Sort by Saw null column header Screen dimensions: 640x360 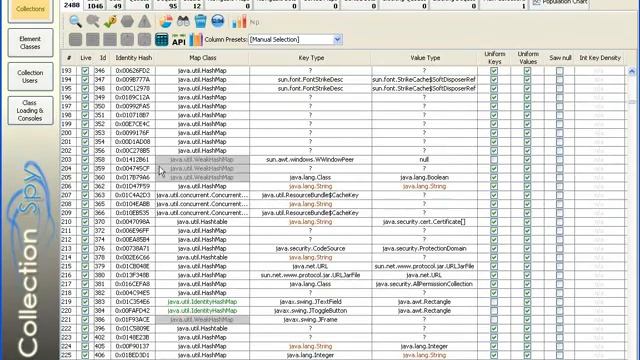(x=560, y=58)
